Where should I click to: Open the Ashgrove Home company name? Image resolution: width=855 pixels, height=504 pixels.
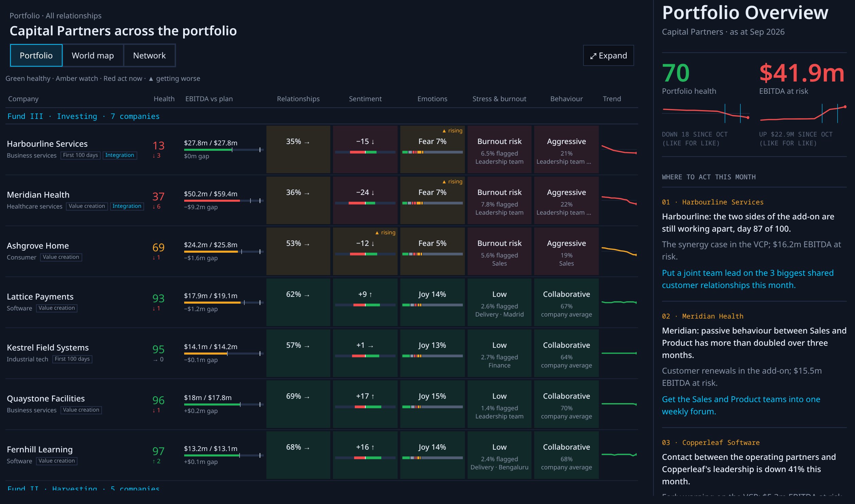point(38,246)
